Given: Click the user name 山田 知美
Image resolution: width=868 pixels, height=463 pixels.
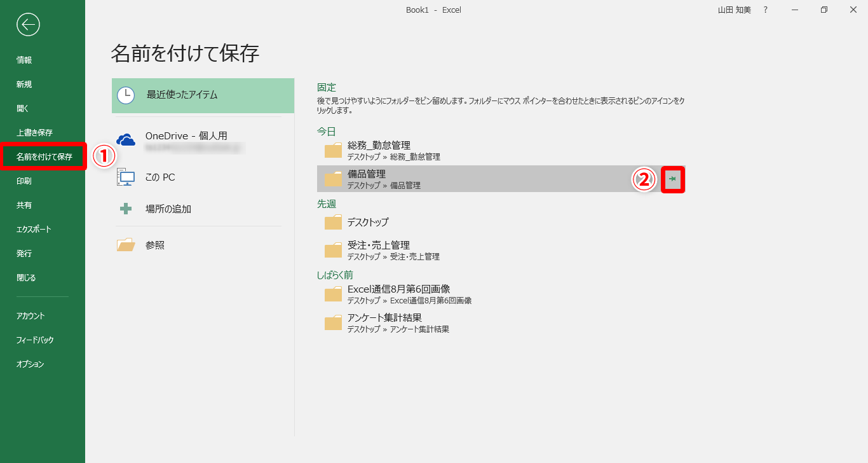Looking at the screenshot, I should click(x=734, y=10).
